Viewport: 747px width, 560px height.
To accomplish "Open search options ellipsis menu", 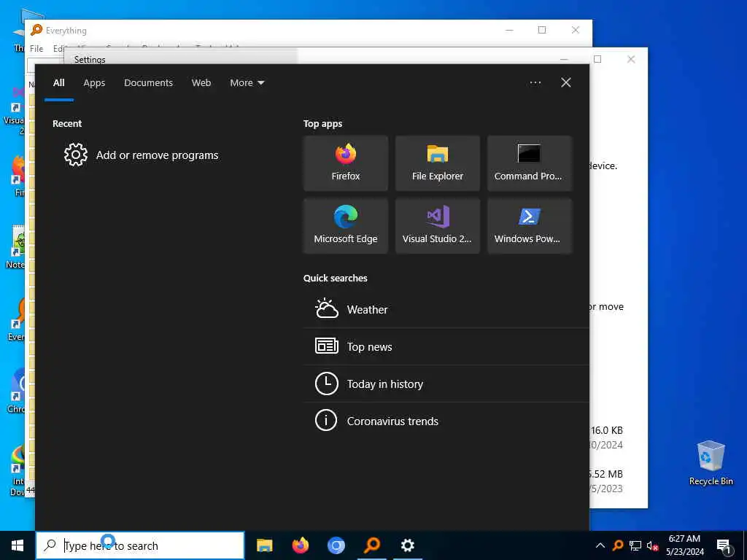I will coord(535,82).
